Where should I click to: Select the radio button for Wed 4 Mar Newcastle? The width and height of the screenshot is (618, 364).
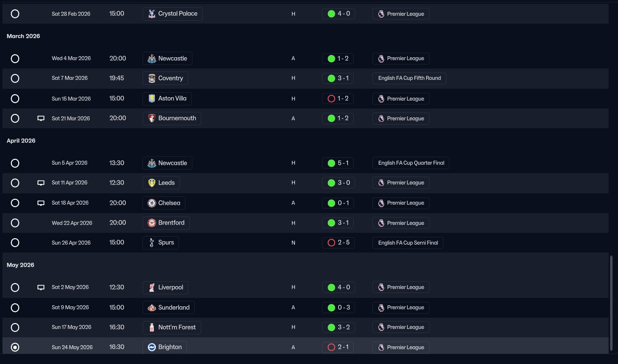(15, 59)
